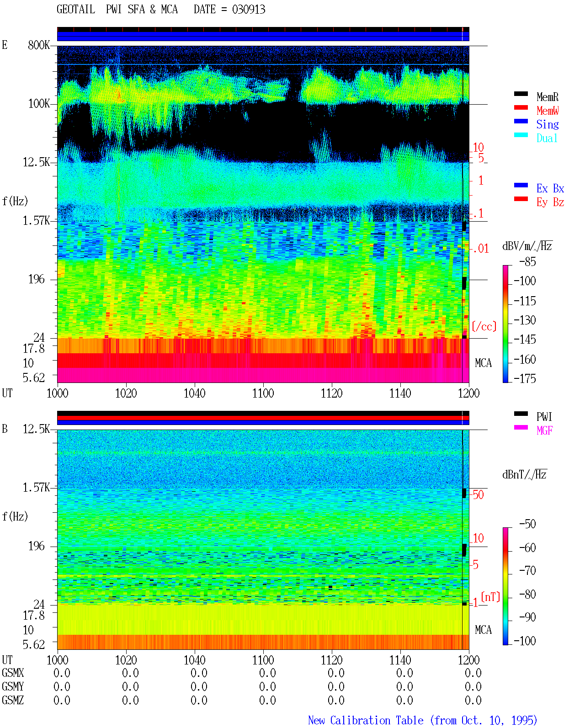Click the blue mode bar above E spectrogram

[x=263, y=37]
